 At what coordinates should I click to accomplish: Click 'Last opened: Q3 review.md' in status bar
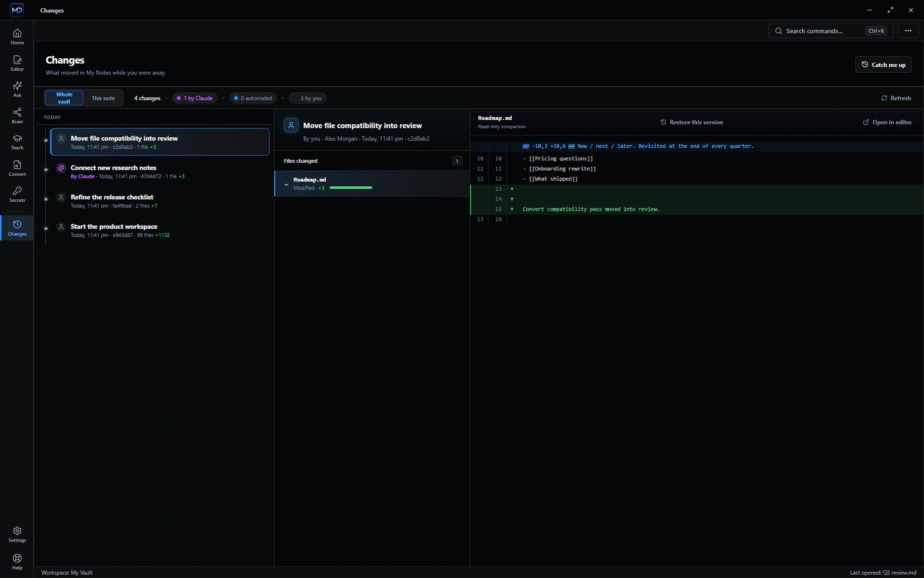[883, 573]
